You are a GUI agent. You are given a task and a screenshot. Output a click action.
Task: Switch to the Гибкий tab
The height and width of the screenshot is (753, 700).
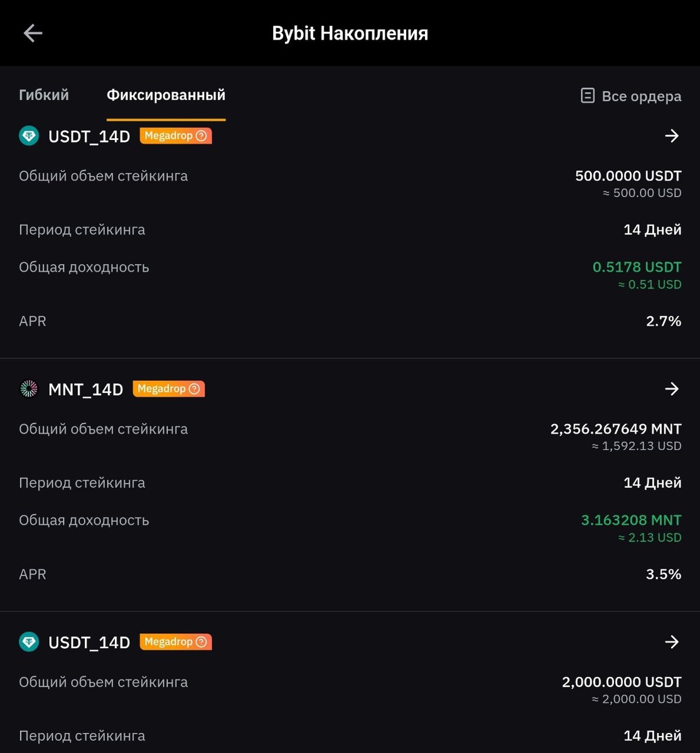tap(44, 95)
